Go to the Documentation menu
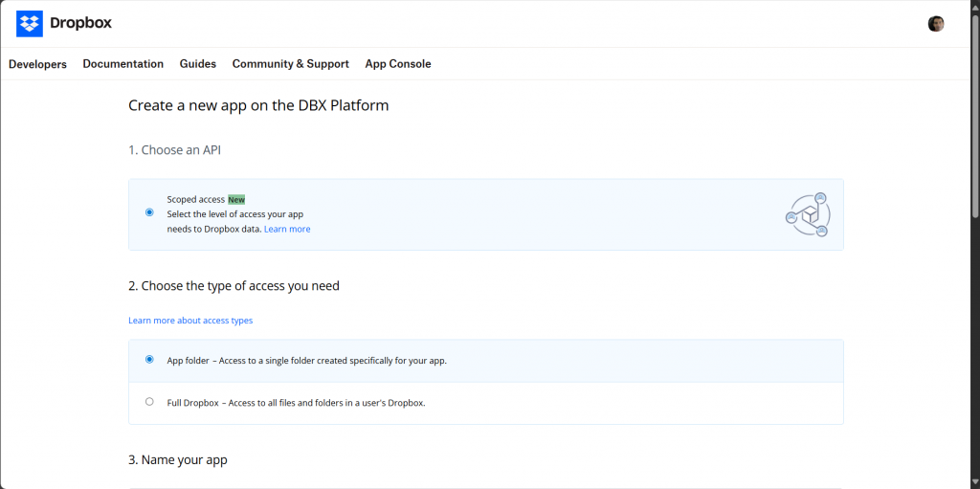Image resolution: width=980 pixels, height=489 pixels. 123,64
